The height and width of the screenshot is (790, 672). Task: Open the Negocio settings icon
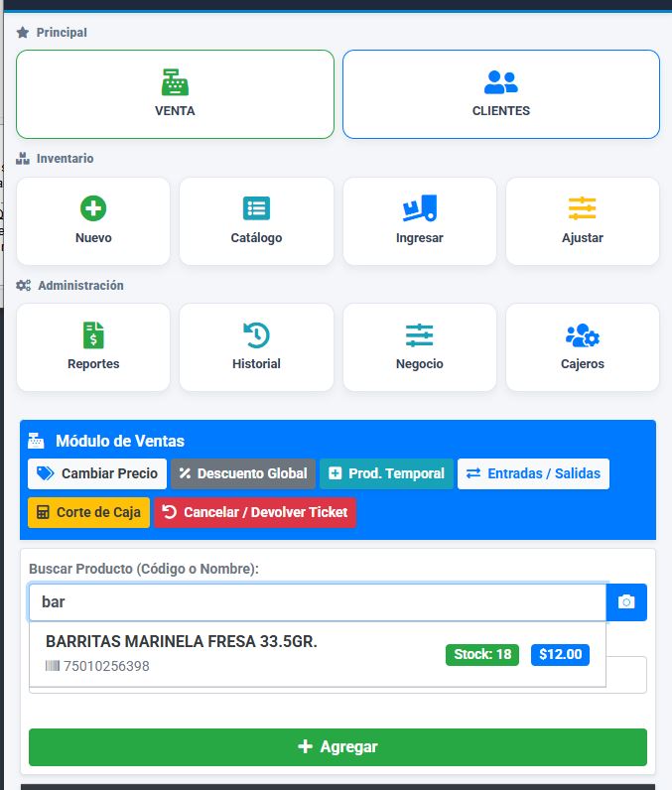pos(419,335)
